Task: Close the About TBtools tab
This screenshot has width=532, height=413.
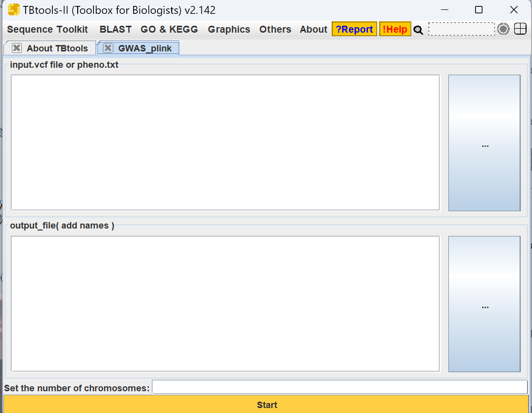Action: (17, 48)
